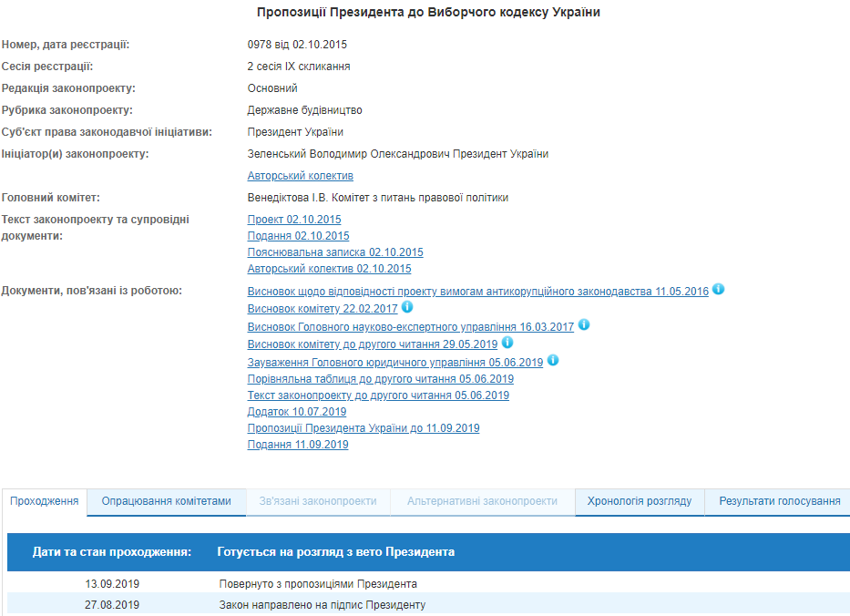Open info icon for second reading committee conclusion
This screenshot has width=850, height=616.
[x=508, y=343]
